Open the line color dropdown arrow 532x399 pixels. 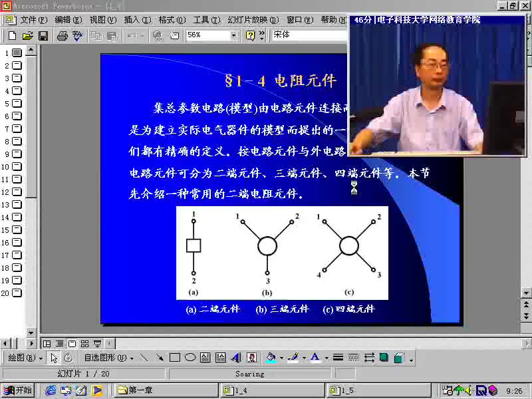[x=304, y=358]
